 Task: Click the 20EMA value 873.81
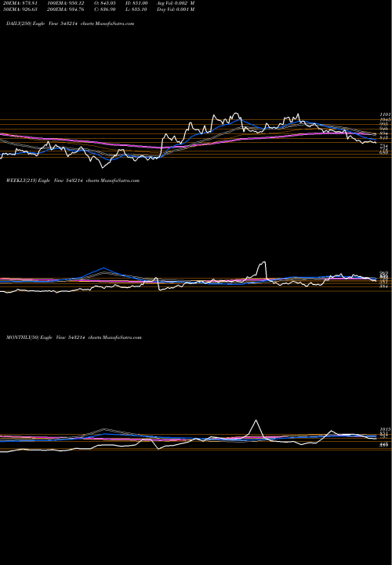pyautogui.click(x=20, y=3)
